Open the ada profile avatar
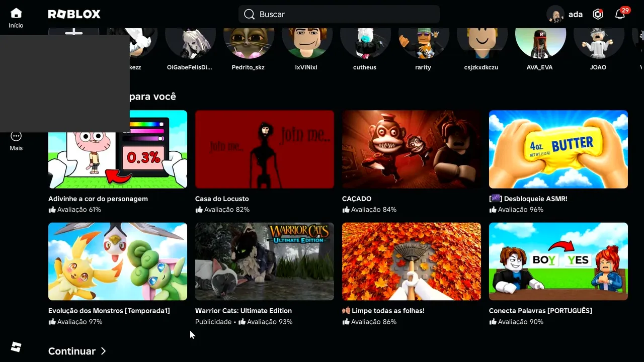The image size is (644, 362). point(555,14)
